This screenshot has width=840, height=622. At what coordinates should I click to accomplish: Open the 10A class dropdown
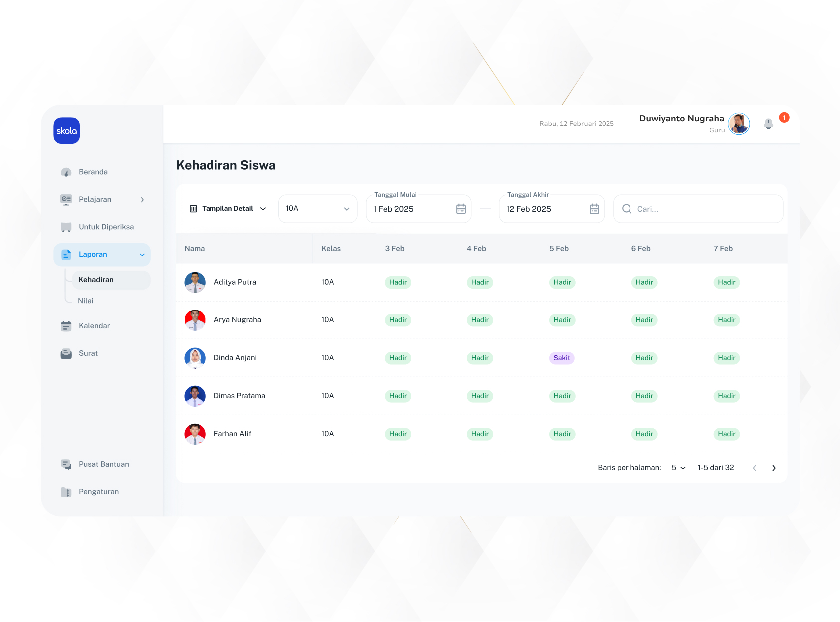coord(317,209)
